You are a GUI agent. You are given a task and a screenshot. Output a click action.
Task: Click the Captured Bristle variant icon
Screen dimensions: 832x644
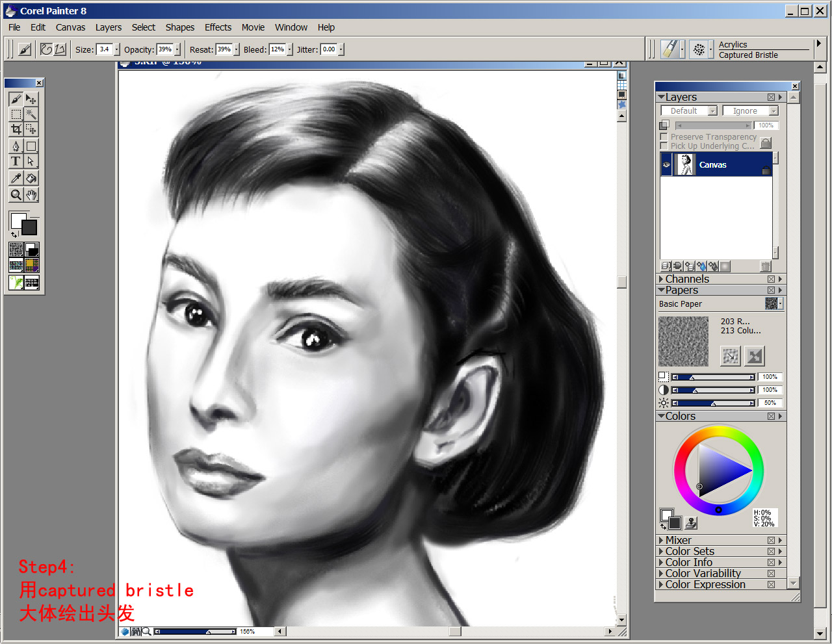(699, 49)
